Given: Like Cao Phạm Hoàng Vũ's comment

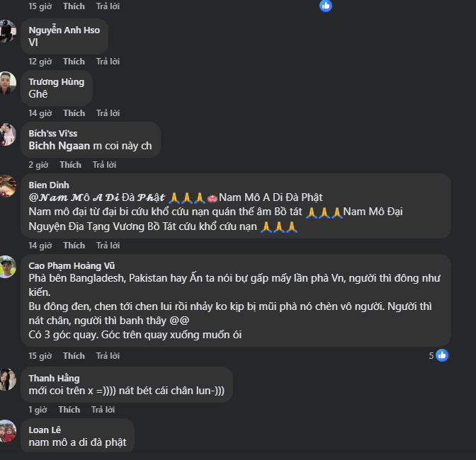Looking at the screenshot, I should (74, 355).
